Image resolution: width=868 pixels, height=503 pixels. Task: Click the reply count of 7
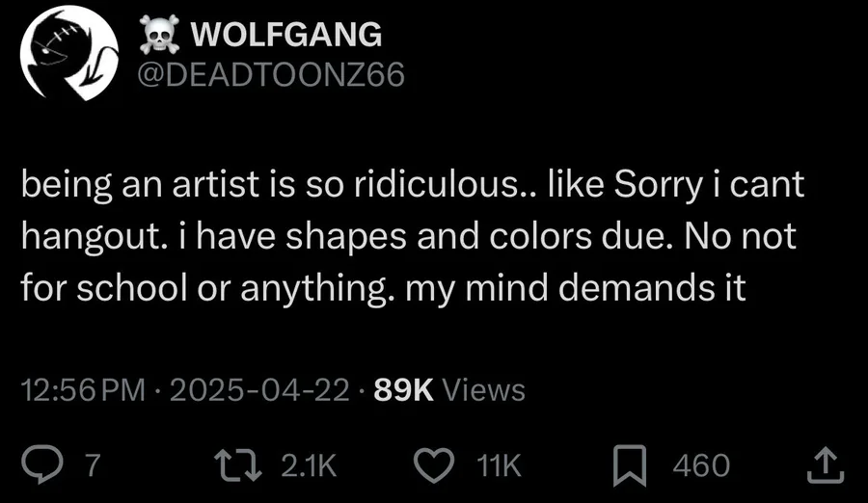93,466
